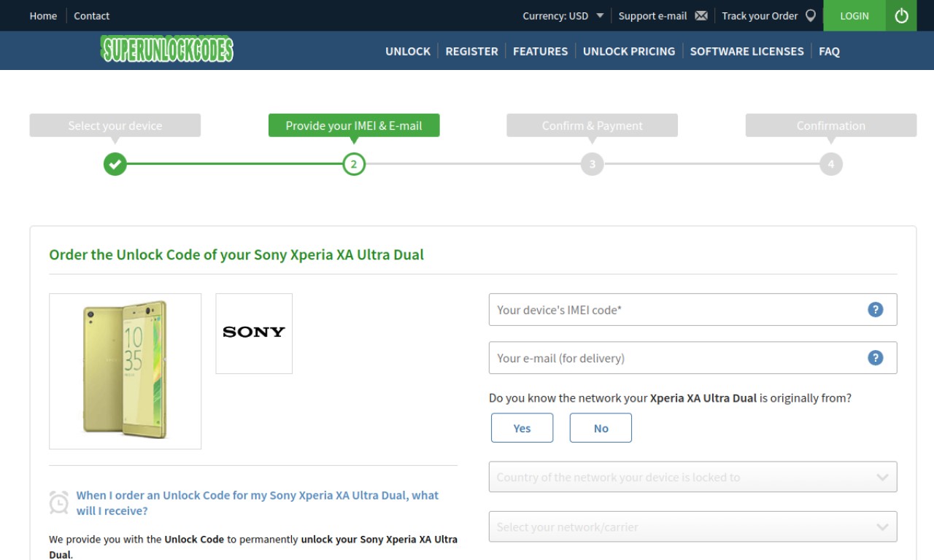
Task: Click the help icon in the IMEI code field
Action: coord(876,310)
